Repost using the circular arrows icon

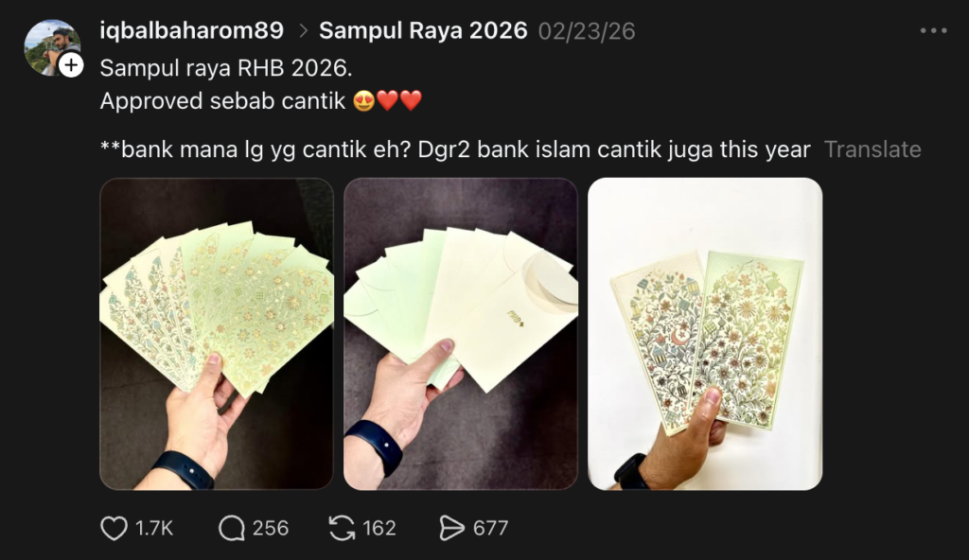342,529
